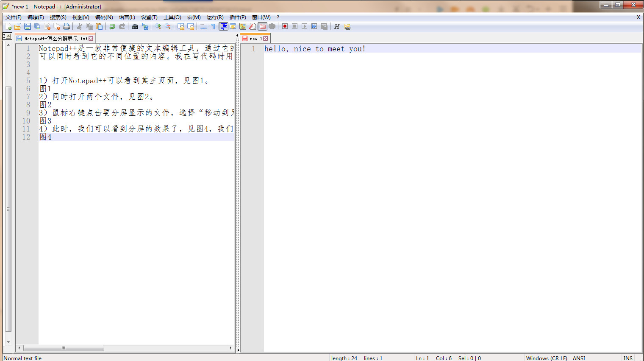644x361 pixels.
Task: Open the 编码(N) menu
Action: [104, 17]
